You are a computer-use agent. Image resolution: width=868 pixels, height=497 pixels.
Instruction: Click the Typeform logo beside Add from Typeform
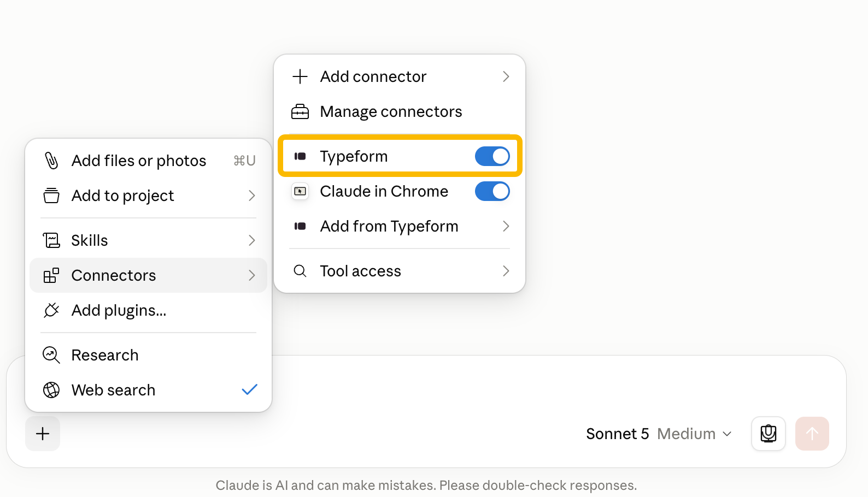coord(300,226)
